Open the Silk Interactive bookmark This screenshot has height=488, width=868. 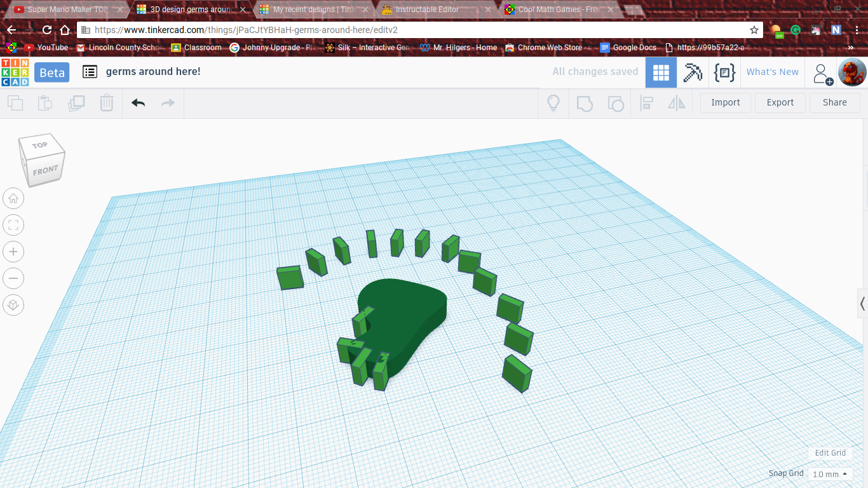coord(369,48)
